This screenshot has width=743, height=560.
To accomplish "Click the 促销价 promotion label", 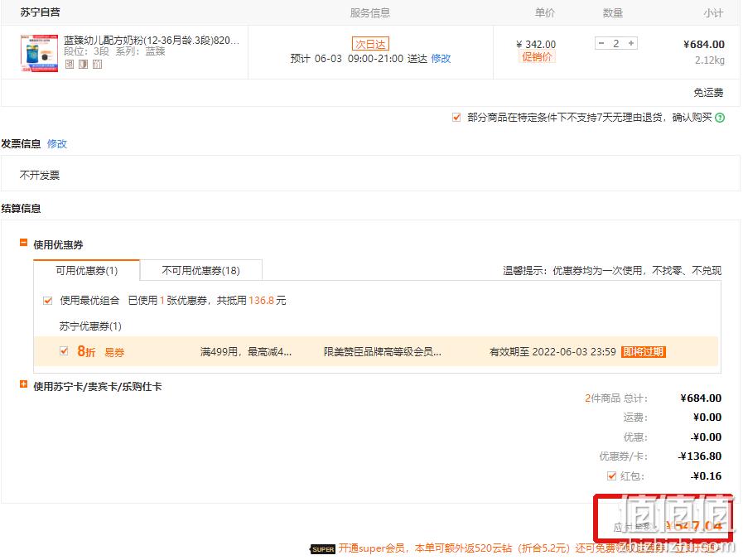I will coord(537,57).
